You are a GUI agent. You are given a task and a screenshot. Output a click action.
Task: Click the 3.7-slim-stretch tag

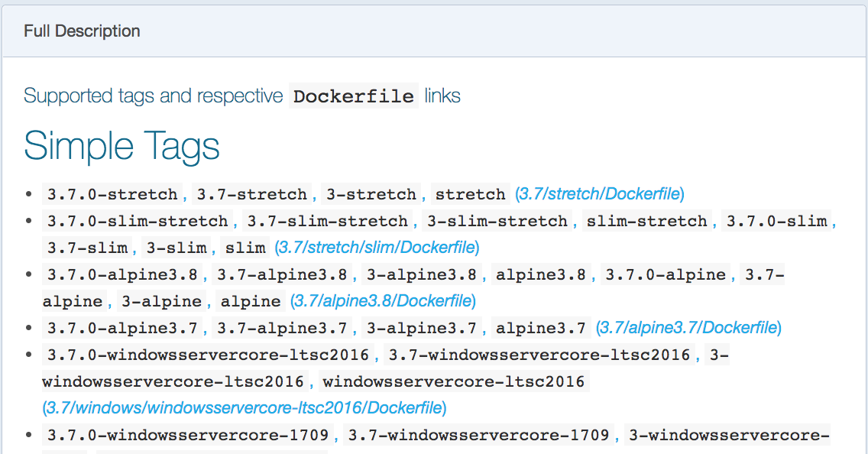pyautogui.click(x=327, y=221)
